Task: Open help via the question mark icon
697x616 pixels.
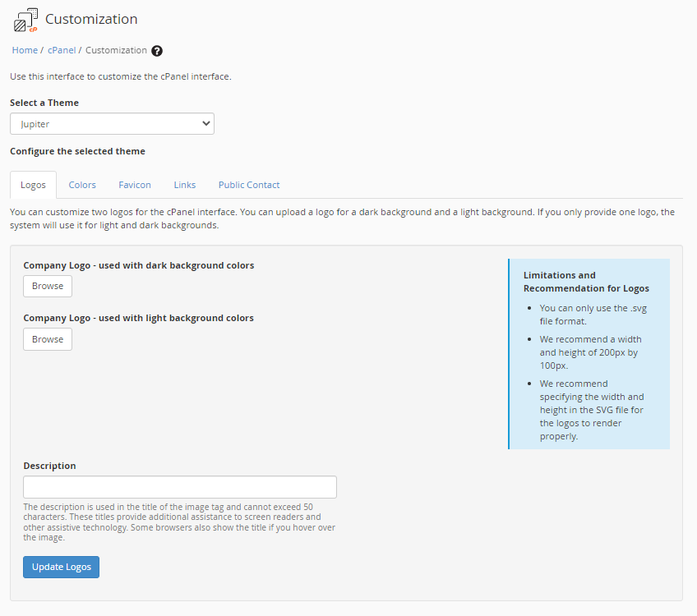Action: (157, 51)
